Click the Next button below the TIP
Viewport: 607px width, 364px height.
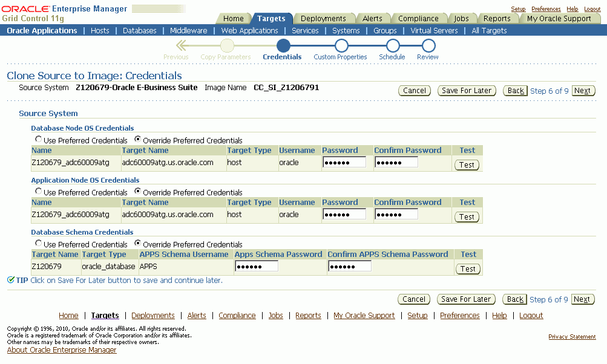pyautogui.click(x=582, y=299)
